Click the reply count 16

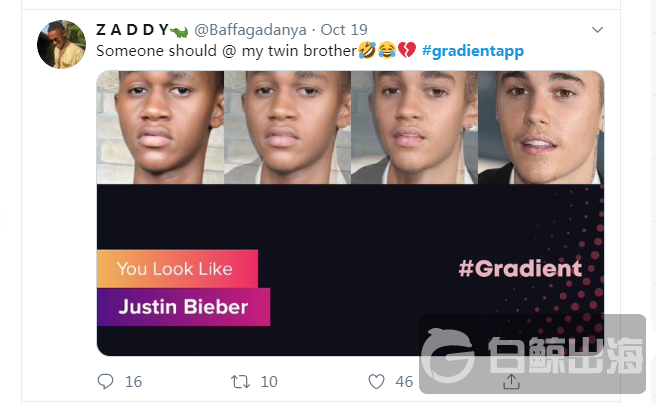(x=133, y=381)
